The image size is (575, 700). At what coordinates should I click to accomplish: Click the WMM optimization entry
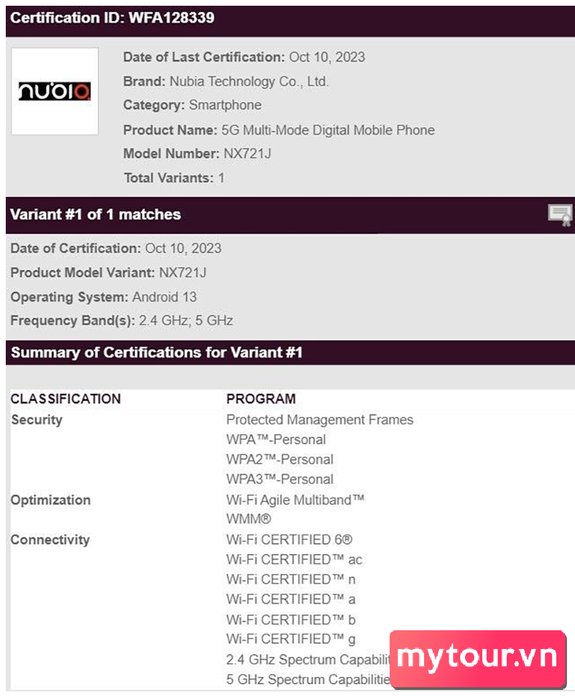pos(249,519)
